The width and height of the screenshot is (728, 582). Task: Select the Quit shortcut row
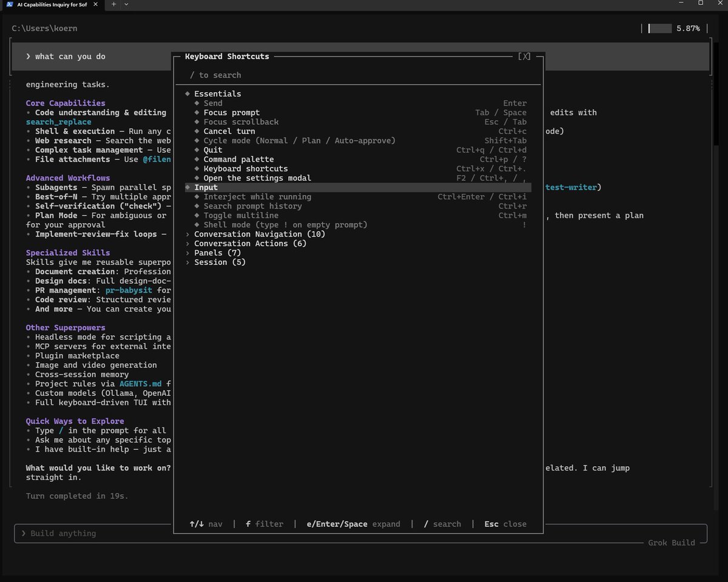click(358, 150)
